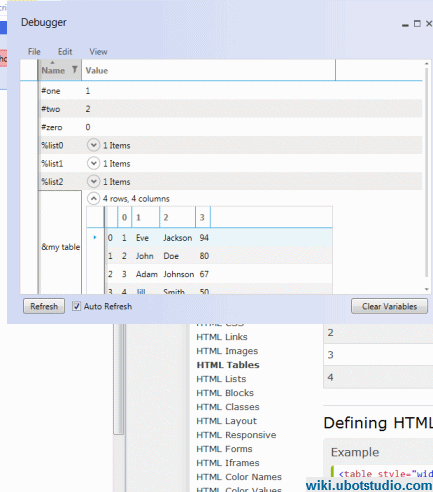Close the Debugger window
This screenshot has width=433, height=492.
(429, 24)
